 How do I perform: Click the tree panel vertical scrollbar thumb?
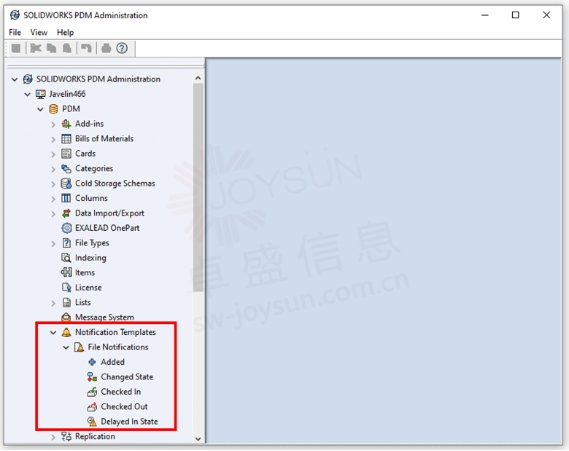point(198,188)
